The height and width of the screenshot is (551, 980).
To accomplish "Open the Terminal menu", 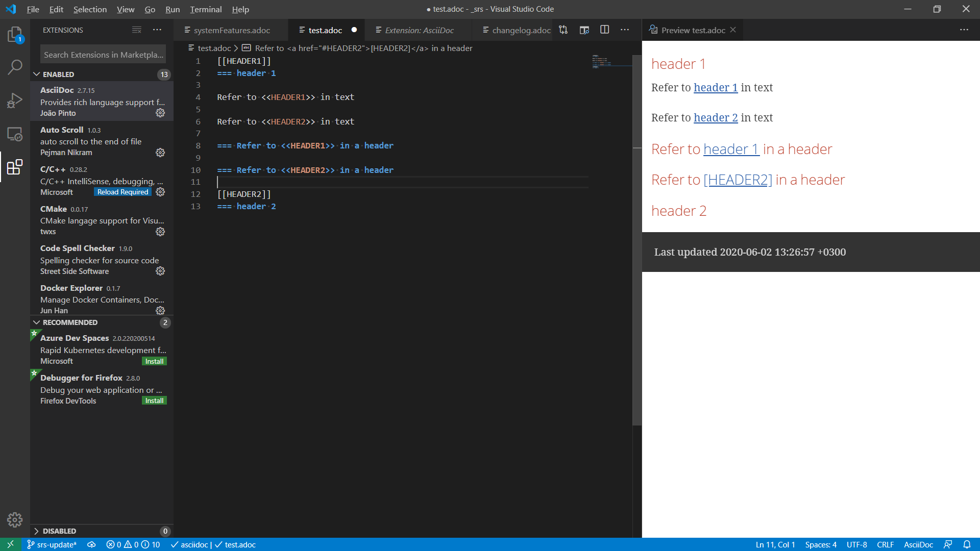I will [x=206, y=9].
